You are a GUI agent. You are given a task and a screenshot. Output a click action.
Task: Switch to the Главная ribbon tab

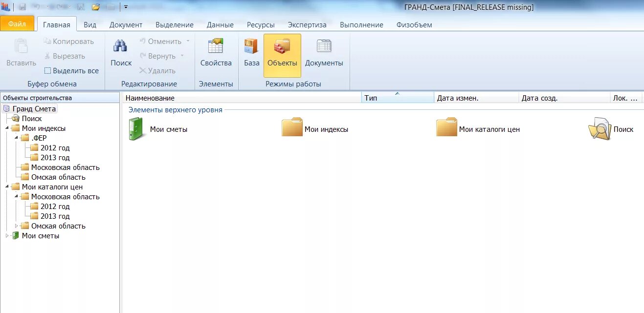coord(57,24)
